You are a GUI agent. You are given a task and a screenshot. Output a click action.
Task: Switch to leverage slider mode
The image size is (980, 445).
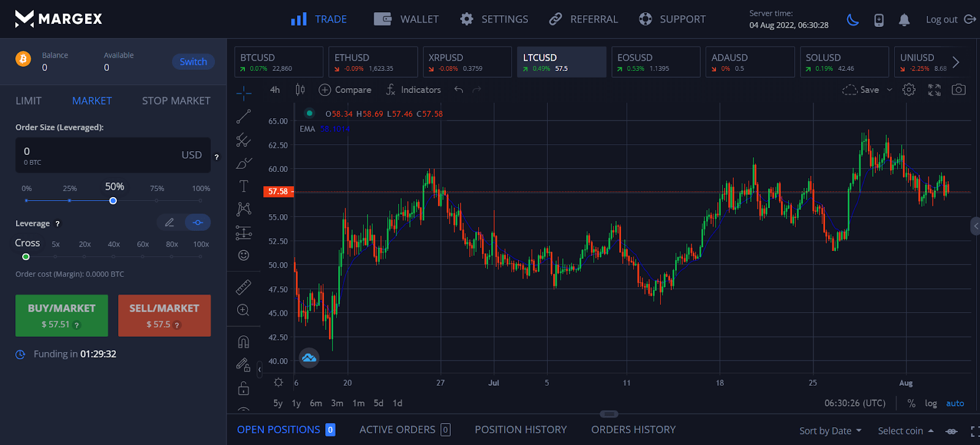[x=198, y=222]
